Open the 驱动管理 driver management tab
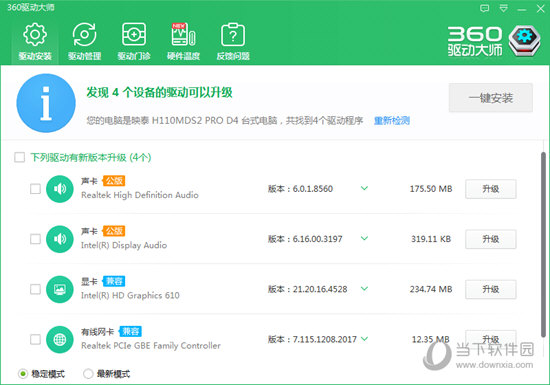Image resolution: width=550 pixels, height=385 pixels. coord(84,41)
